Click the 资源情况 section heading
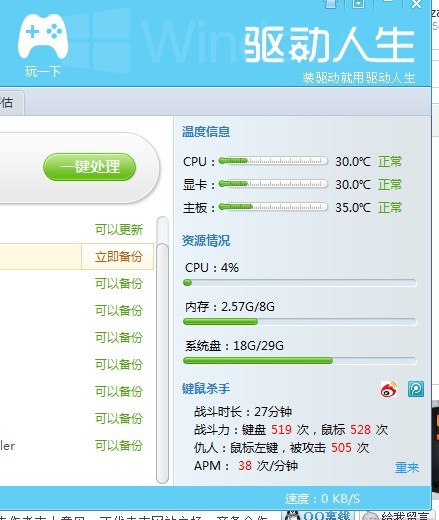The image size is (439, 520). point(206,240)
